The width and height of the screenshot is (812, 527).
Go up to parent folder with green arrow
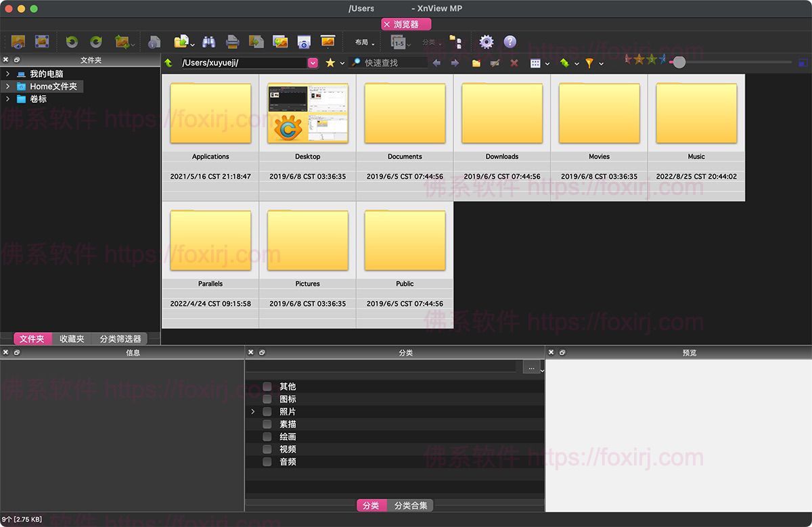coord(168,63)
